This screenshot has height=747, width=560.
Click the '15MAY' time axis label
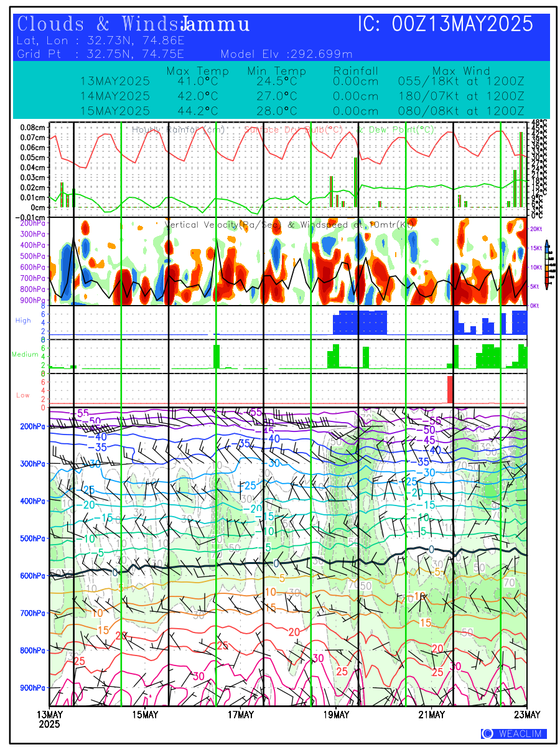(145, 714)
